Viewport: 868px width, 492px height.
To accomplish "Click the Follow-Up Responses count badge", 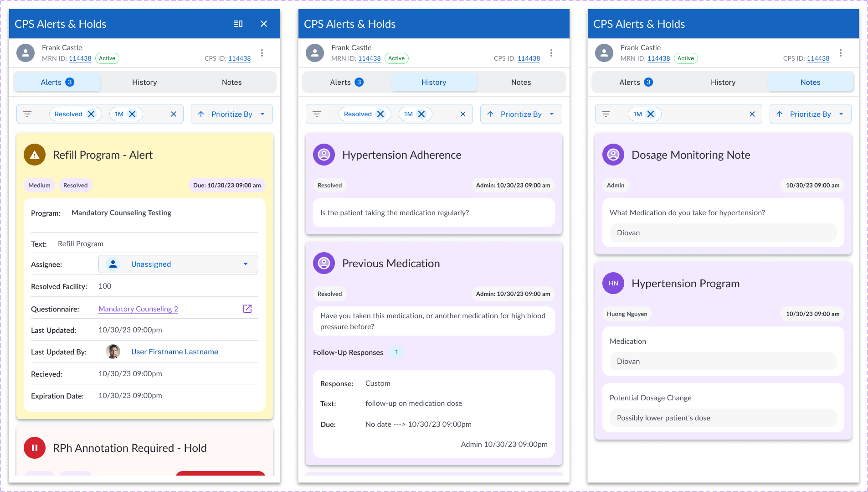I will click(x=396, y=352).
